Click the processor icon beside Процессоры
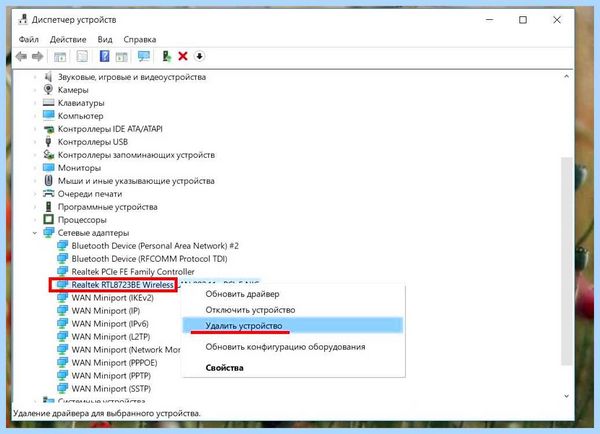The width and height of the screenshot is (600, 434). click(48, 219)
